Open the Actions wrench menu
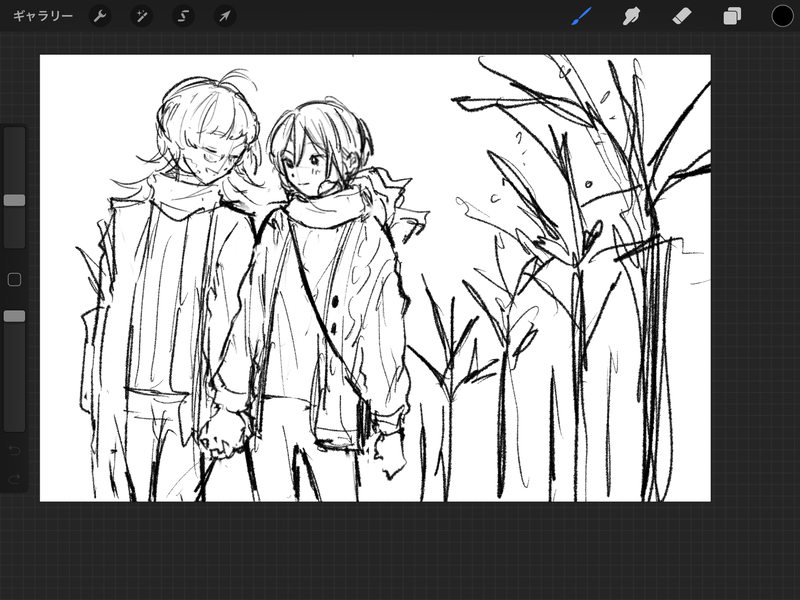 pos(99,16)
